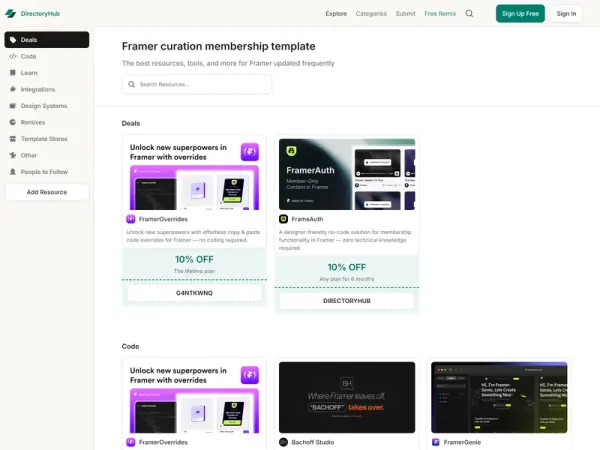
Task: Click FramerGenie small logo icon
Action: [x=436, y=442]
